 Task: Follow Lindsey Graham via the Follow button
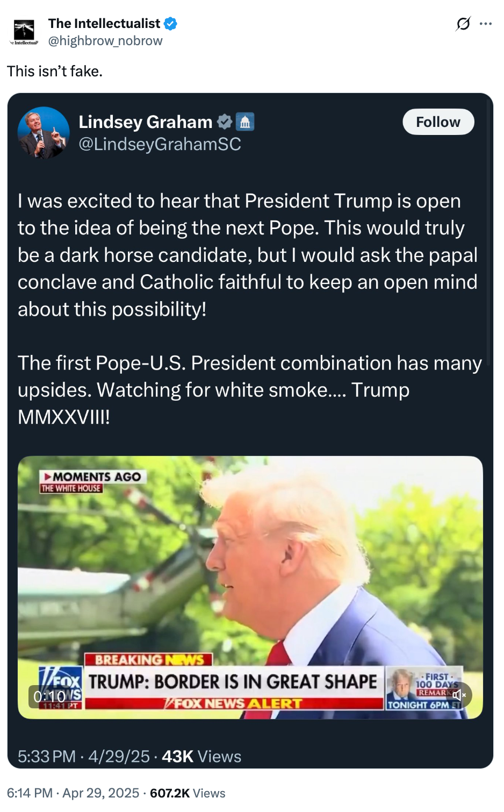[438, 122]
